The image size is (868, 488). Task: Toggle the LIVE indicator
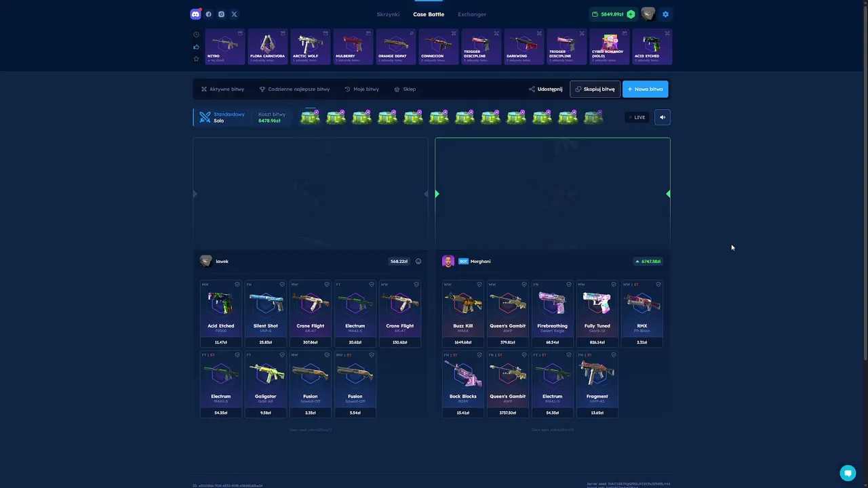pyautogui.click(x=637, y=117)
